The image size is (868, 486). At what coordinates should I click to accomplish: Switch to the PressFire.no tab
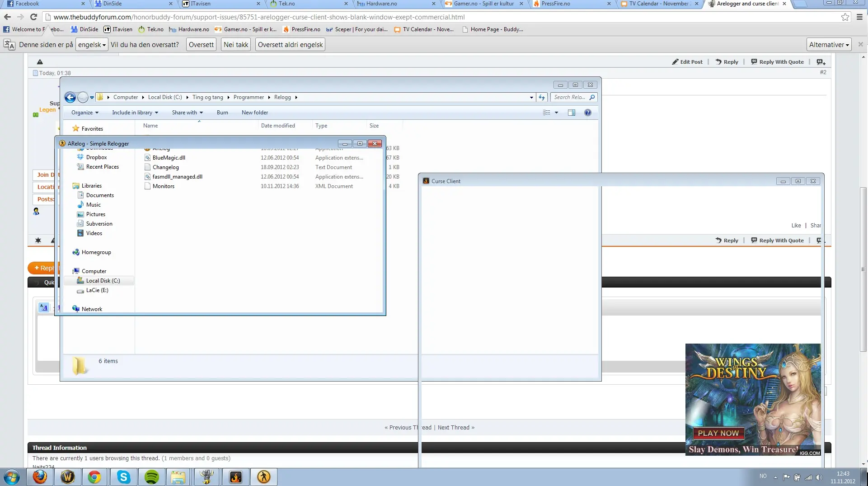coord(570,4)
